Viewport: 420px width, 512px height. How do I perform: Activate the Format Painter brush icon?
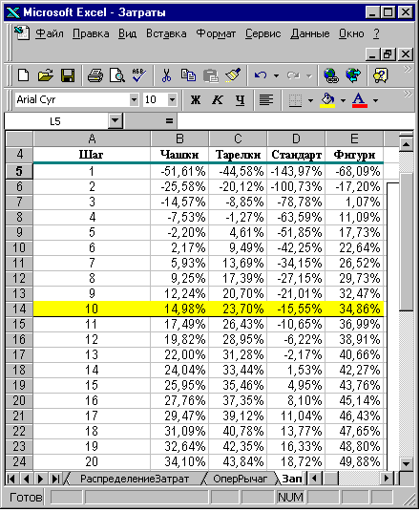[233, 75]
